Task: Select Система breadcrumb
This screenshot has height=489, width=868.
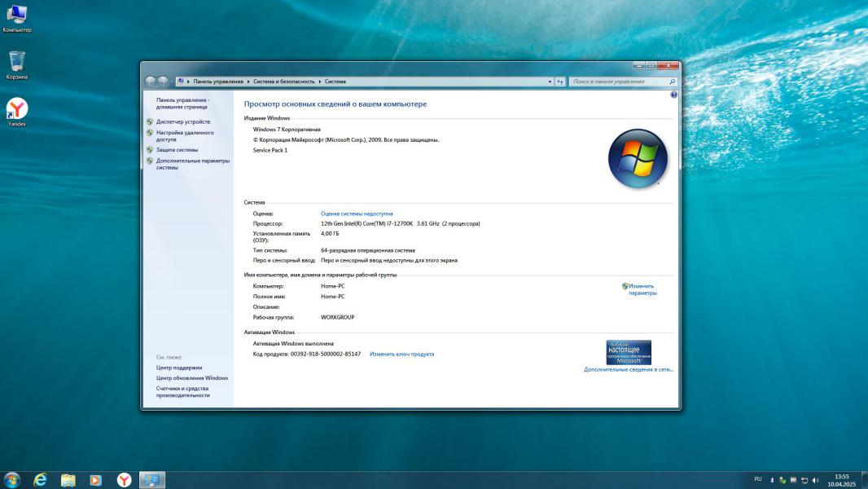Action: tap(335, 81)
